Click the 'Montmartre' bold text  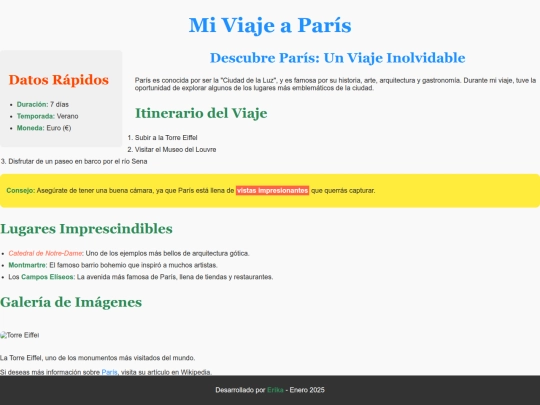point(27,265)
